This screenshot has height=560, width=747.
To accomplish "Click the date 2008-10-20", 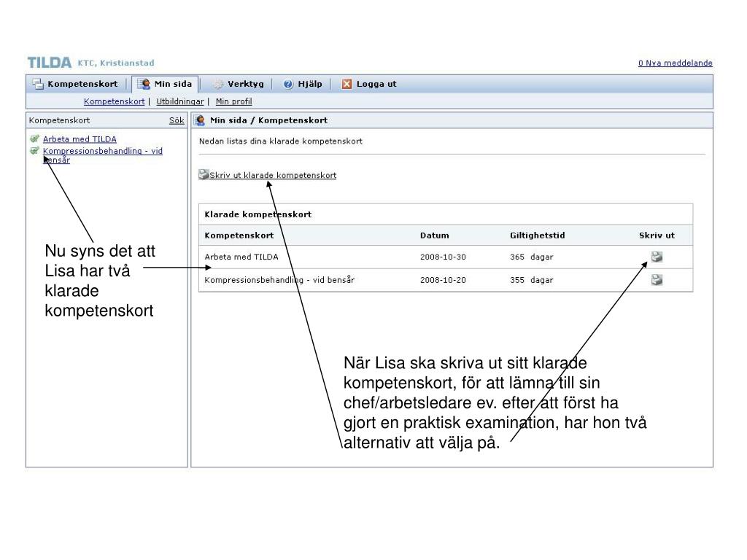I will point(443,280).
